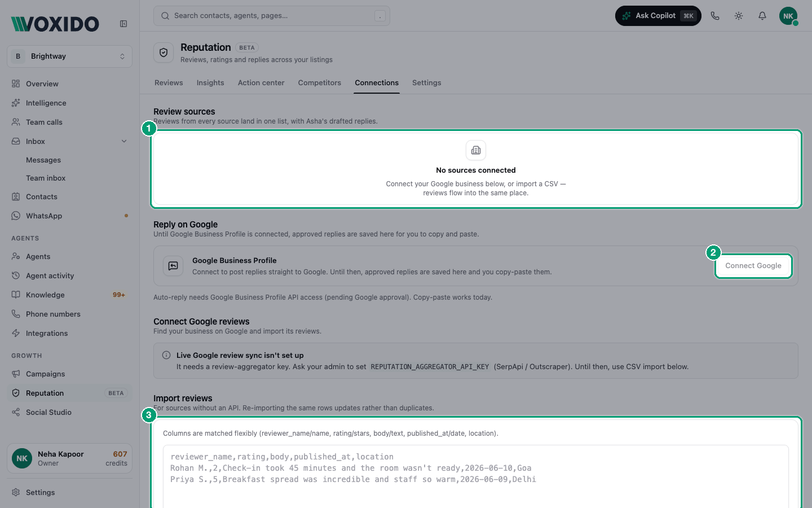Click the Campaigns megaphone icon
The image size is (812, 508).
pyautogui.click(x=16, y=374)
